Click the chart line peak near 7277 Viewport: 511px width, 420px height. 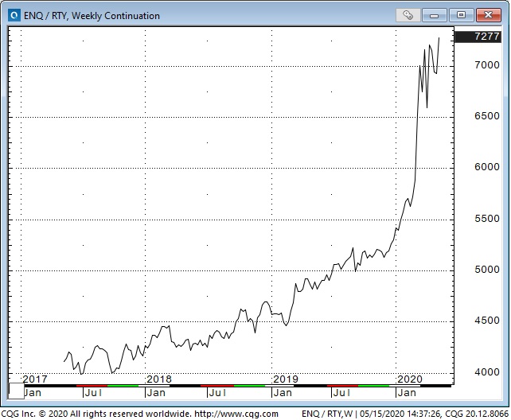(x=439, y=38)
